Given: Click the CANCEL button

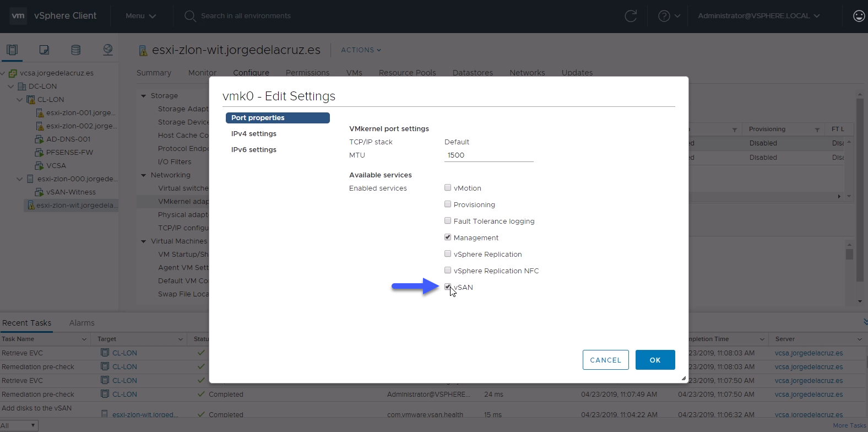Looking at the screenshot, I should point(606,360).
